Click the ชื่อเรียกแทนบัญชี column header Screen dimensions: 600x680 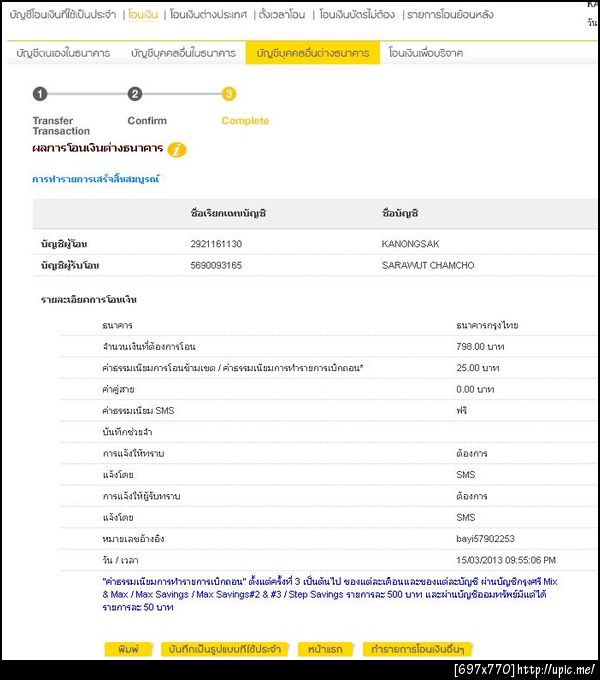(x=228, y=213)
